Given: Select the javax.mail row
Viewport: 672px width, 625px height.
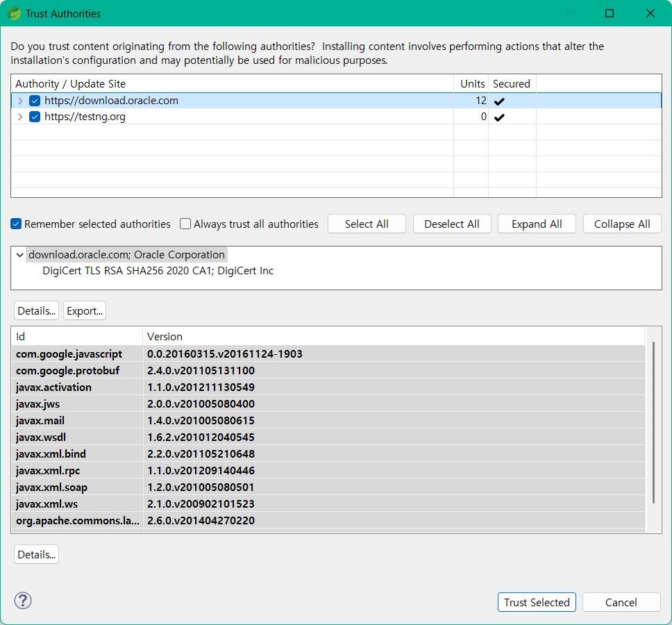Looking at the screenshot, I should tap(328, 421).
